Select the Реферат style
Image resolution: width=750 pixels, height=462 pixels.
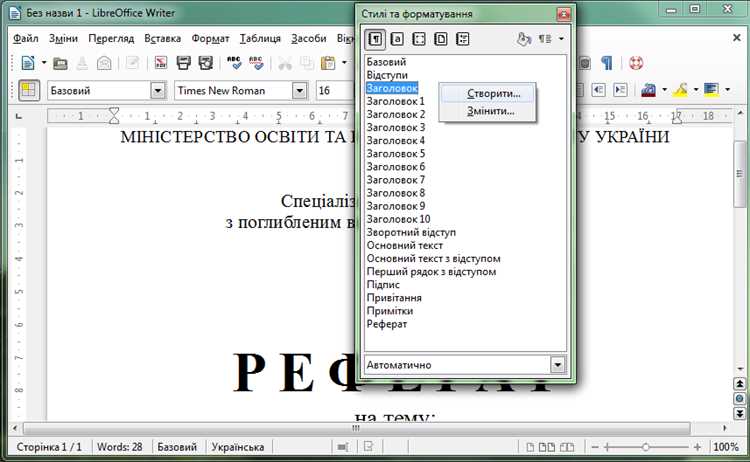click(x=386, y=324)
